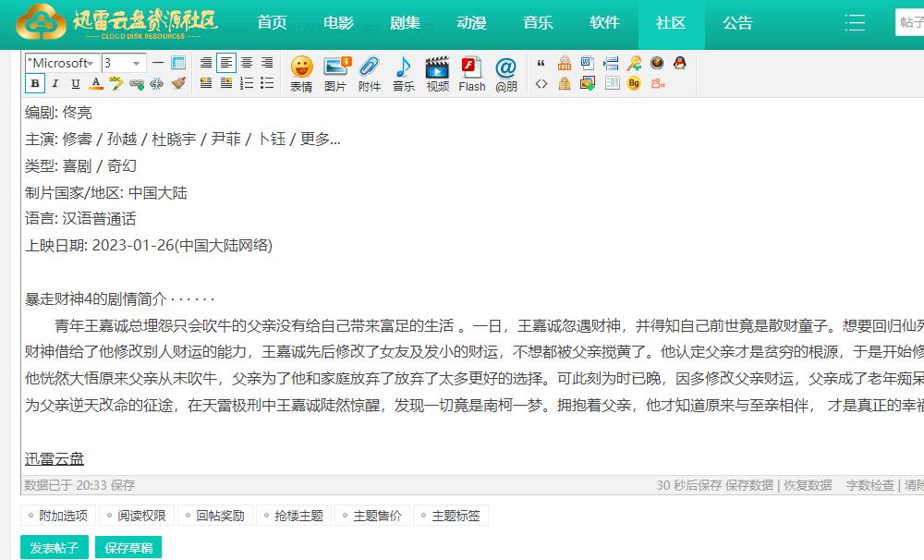Toggle bold text formatting
This screenshot has width=924, height=560.
pos(35,83)
